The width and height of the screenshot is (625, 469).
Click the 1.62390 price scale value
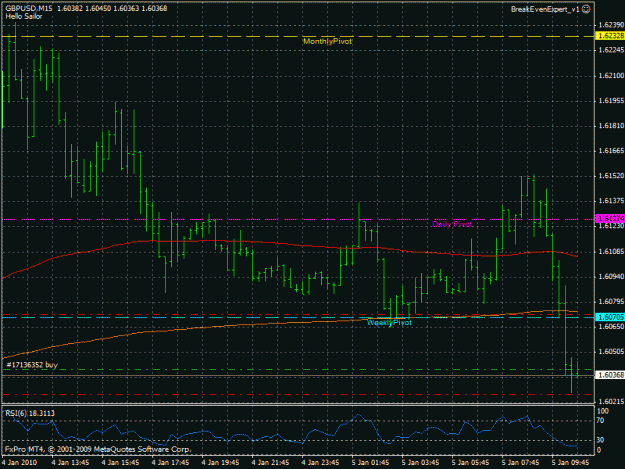click(x=611, y=25)
